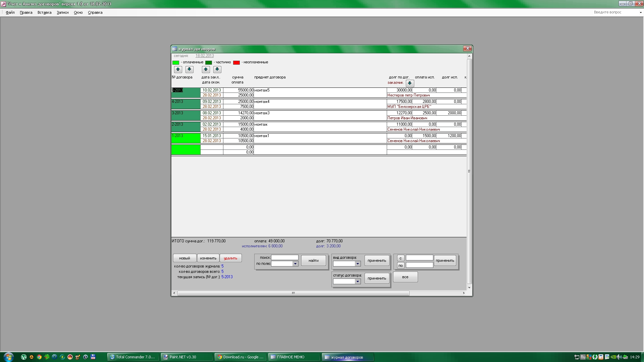Select contract number 3-2013 cell
This screenshot has height=362, width=644.
coord(186,115)
